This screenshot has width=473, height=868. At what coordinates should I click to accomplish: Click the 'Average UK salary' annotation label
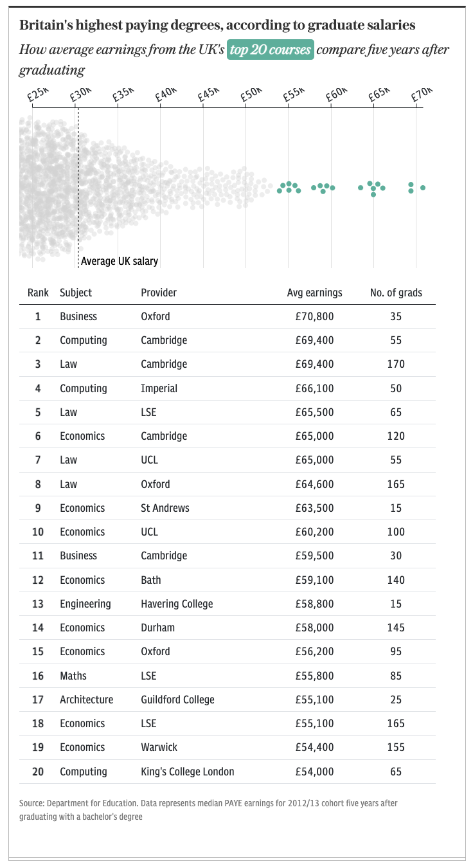coord(120,261)
